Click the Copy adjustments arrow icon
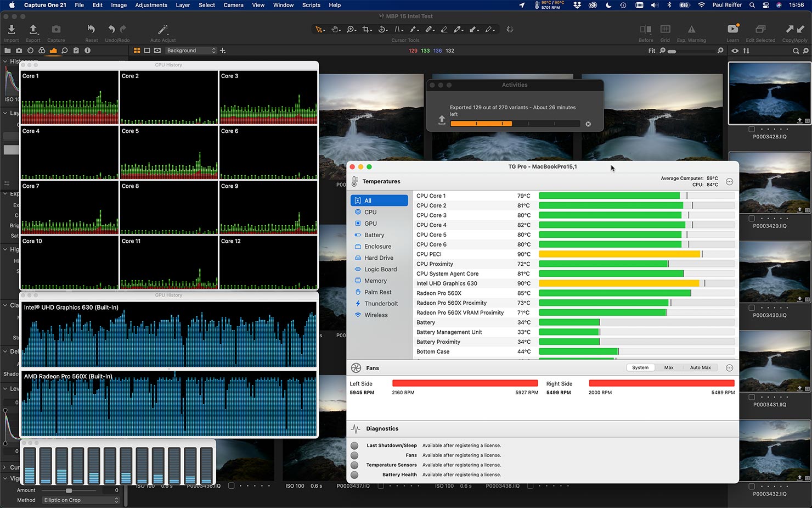The height and width of the screenshot is (508, 812). (x=790, y=29)
